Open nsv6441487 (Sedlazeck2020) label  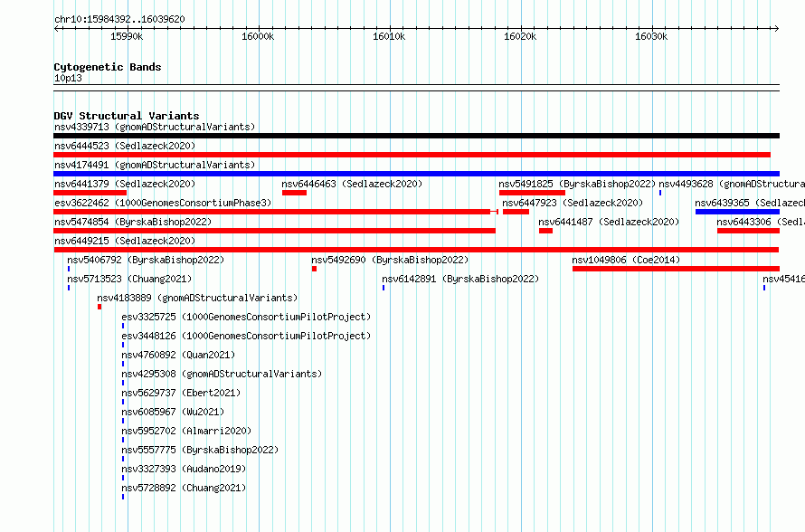609,222
